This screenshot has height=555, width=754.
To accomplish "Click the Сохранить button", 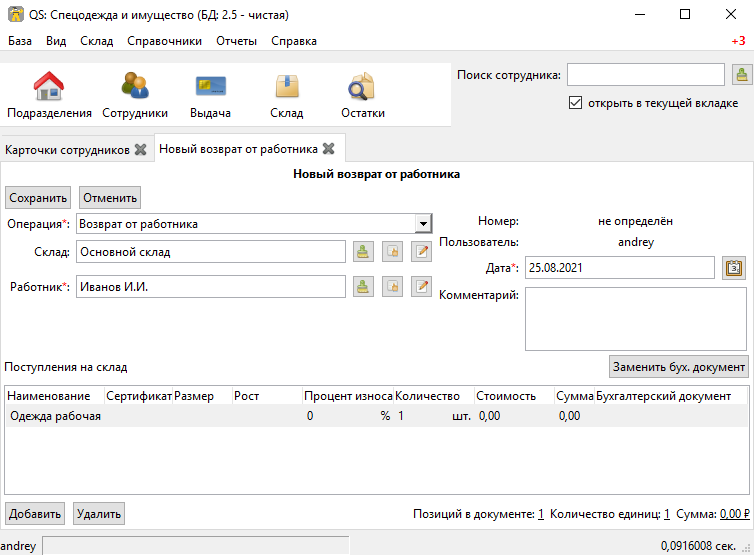I will click(x=38, y=198).
